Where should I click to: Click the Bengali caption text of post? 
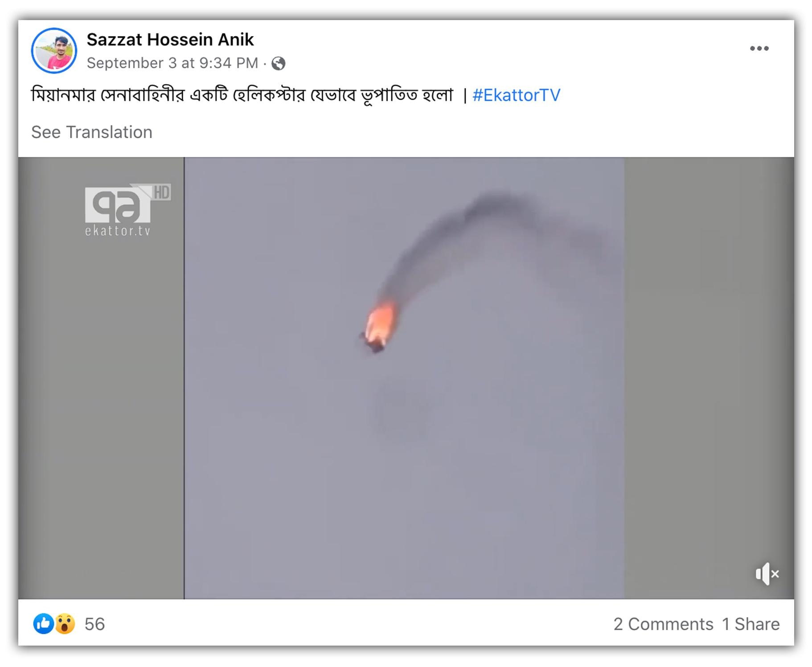tap(242, 95)
